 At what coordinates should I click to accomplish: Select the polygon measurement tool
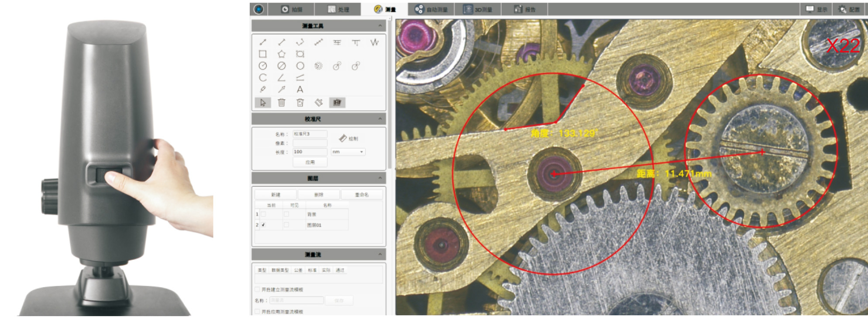282,54
